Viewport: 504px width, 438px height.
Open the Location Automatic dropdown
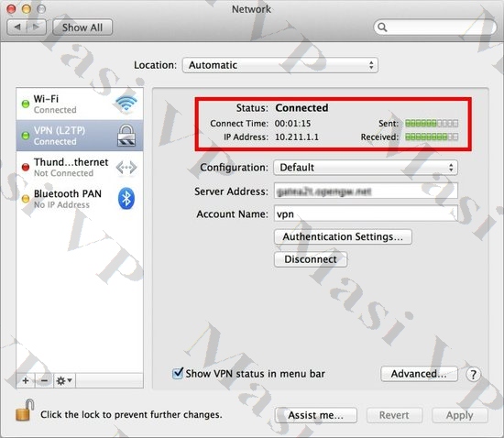(x=280, y=65)
